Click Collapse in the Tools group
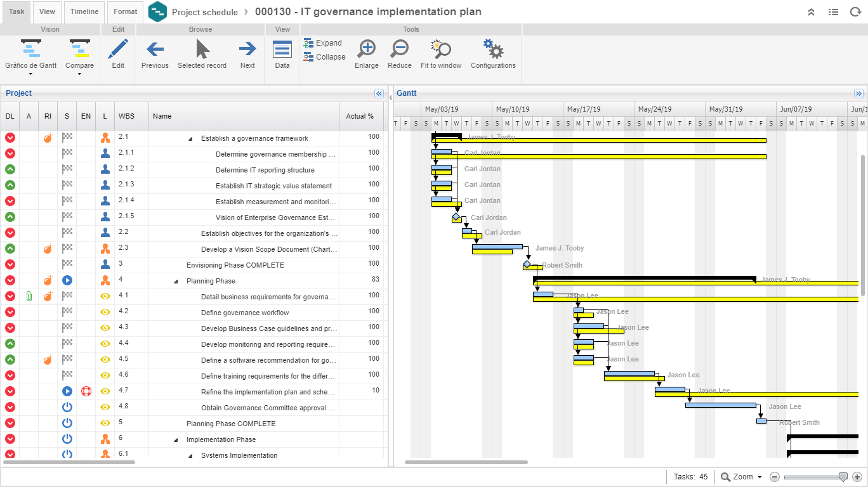 (x=325, y=57)
